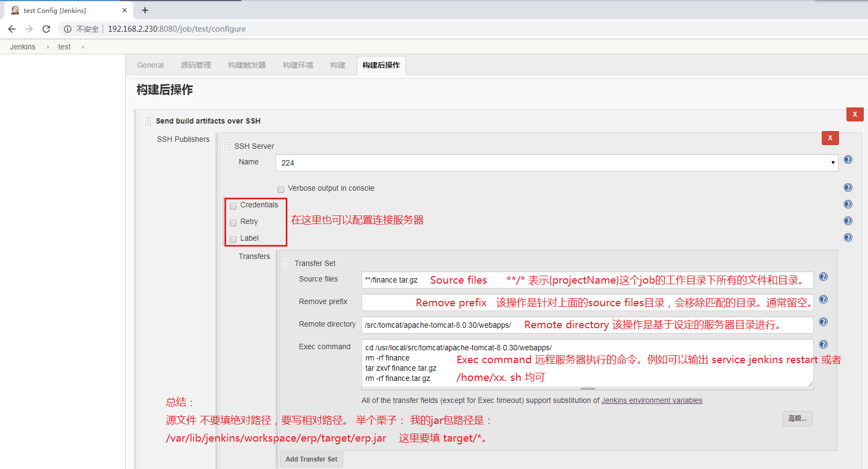Click the 高级... advanced button
The height and width of the screenshot is (469, 868).
click(798, 419)
